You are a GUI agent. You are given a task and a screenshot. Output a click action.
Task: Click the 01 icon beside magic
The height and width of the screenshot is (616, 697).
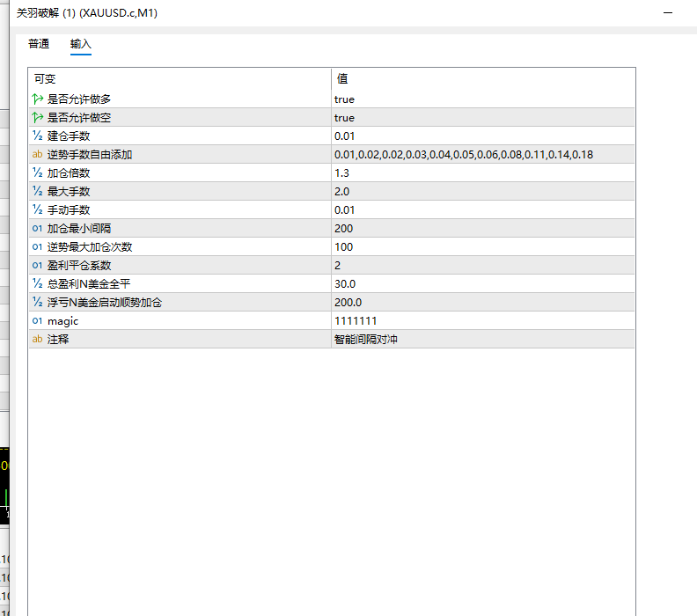(x=37, y=320)
